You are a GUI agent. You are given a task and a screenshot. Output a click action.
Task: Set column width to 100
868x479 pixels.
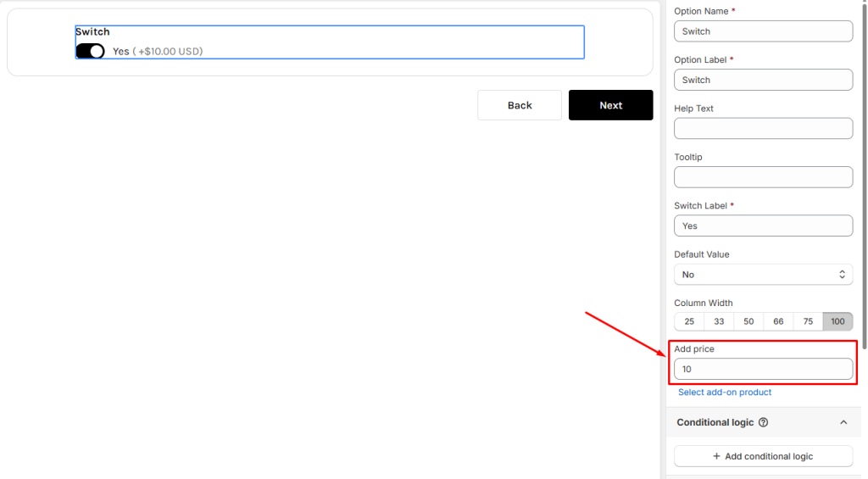click(x=837, y=321)
